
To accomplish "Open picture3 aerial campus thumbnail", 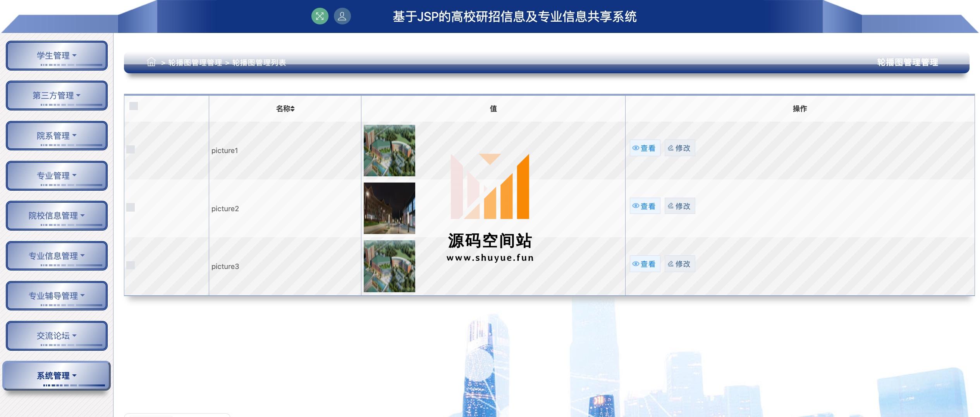I will [389, 266].
